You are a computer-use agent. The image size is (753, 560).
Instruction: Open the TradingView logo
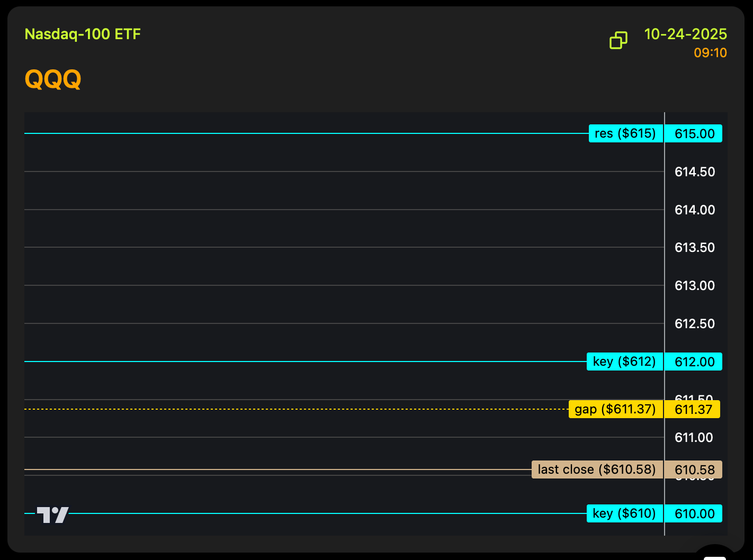[52, 514]
